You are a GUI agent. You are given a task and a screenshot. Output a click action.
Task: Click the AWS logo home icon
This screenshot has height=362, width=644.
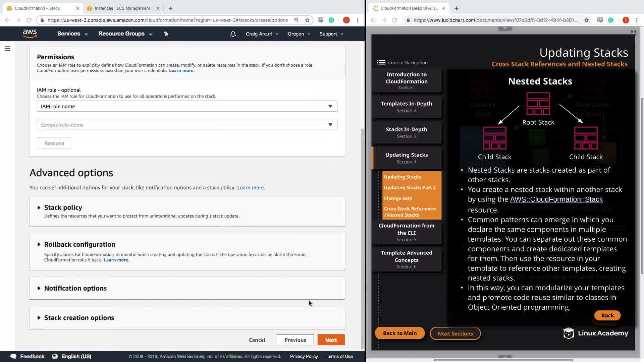[30, 34]
